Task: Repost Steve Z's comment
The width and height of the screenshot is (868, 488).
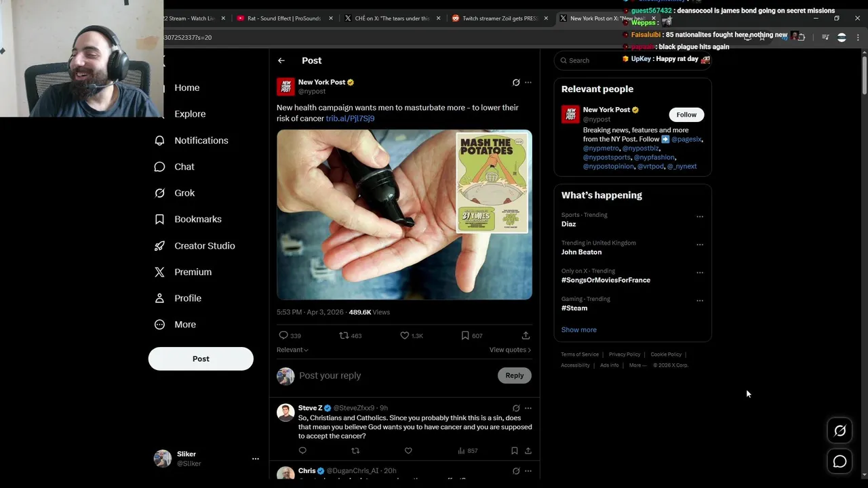Action: pos(355,451)
